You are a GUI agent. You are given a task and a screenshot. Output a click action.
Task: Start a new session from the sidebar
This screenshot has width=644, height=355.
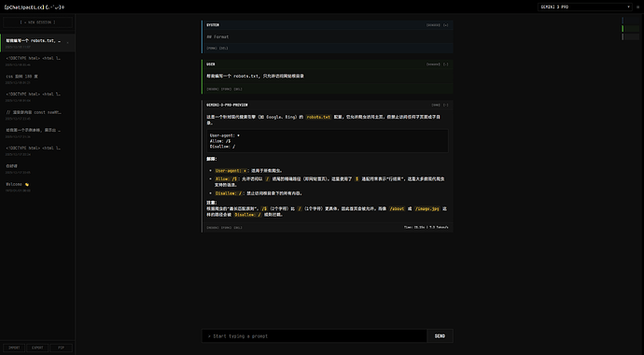(x=37, y=22)
